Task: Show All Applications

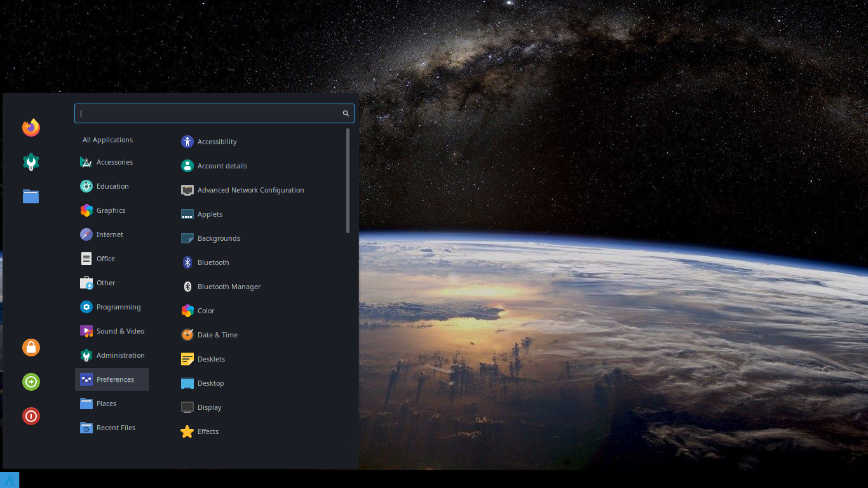Action: point(107,140)
